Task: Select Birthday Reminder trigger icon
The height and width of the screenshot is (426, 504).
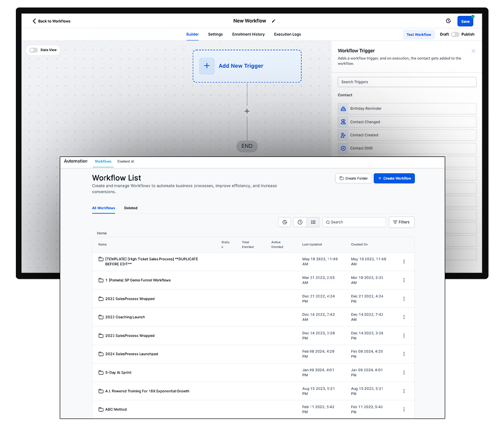Action: click(343, 109)
